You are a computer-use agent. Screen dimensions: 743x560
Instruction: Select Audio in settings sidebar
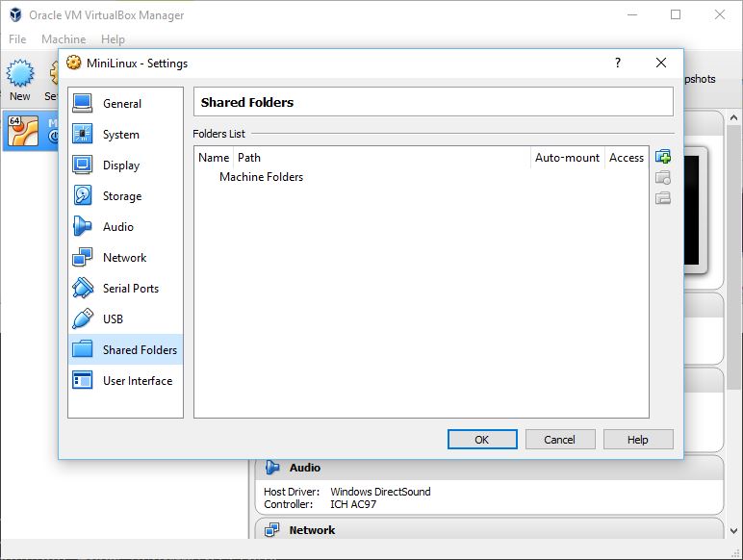(x=125, y=226)
